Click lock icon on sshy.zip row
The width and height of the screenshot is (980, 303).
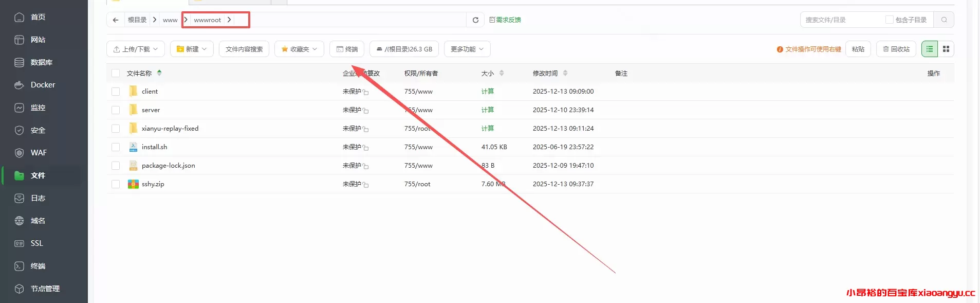(x=365, y=185)
